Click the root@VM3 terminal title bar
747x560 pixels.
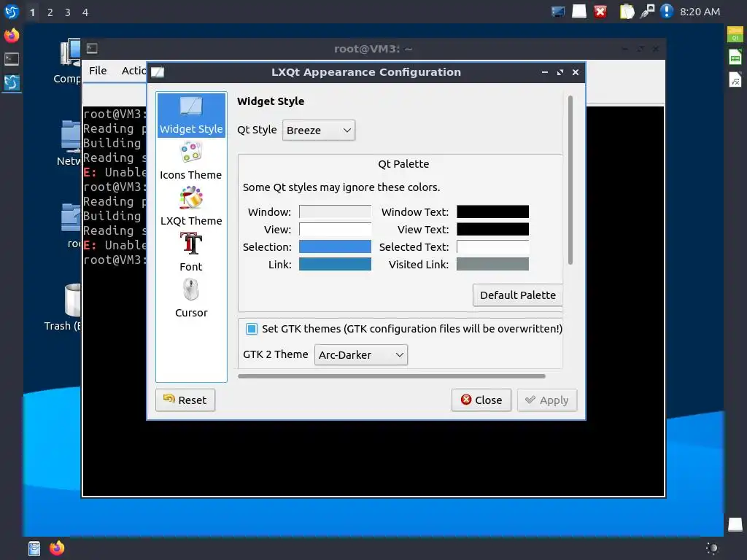(x=373, y=49)
